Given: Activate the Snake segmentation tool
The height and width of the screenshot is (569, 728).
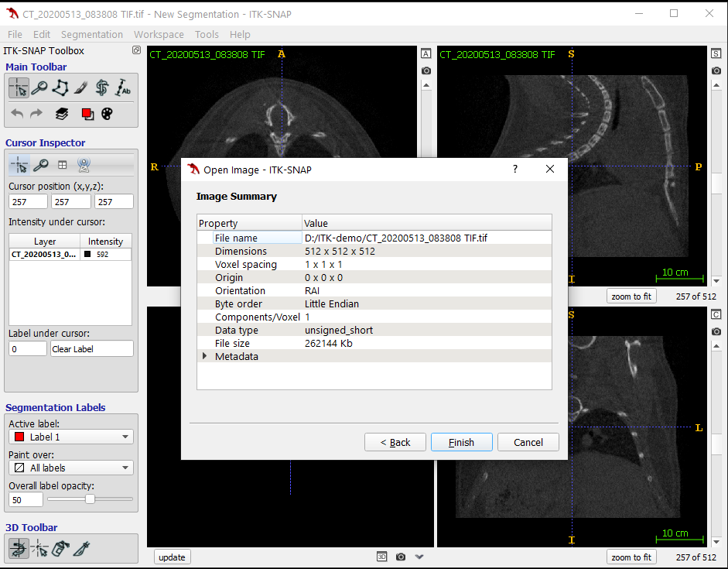Looking at the screenshot, I should (x=102, y=88).
